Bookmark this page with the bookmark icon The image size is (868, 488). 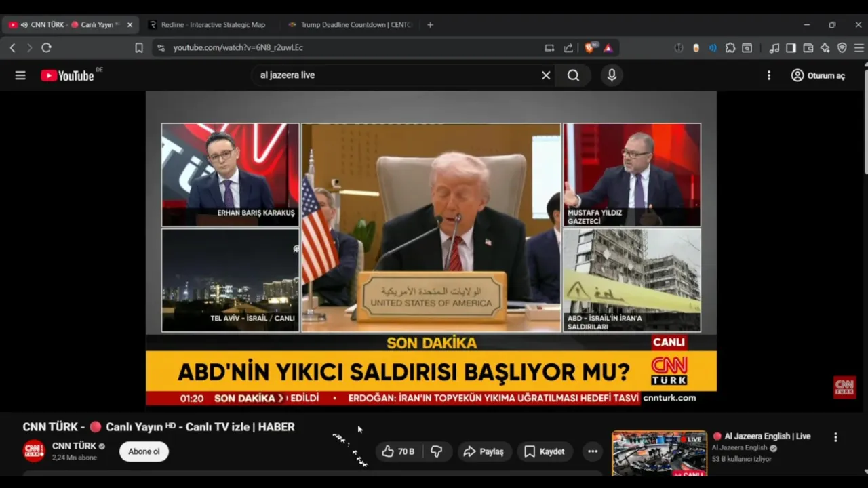point(139,47)
